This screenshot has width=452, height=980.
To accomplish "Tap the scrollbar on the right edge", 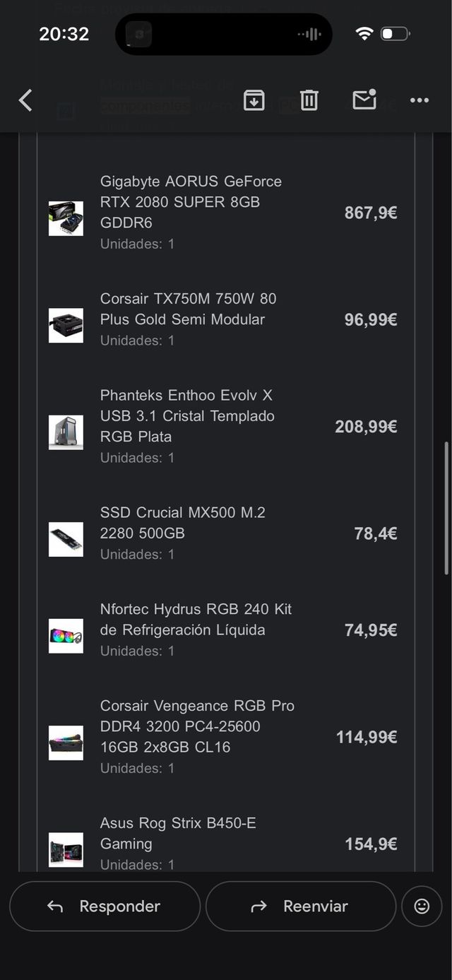I will point(447,505).
